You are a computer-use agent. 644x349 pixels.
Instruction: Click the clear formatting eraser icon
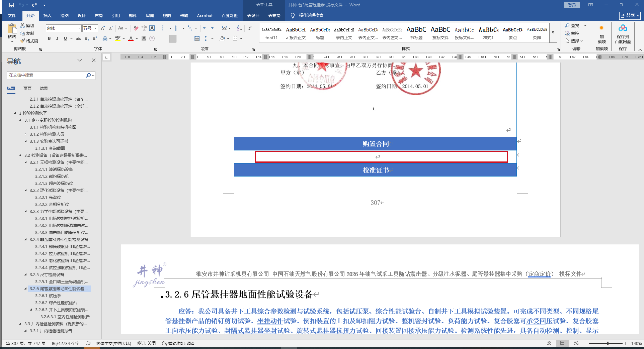click(136, 28)
